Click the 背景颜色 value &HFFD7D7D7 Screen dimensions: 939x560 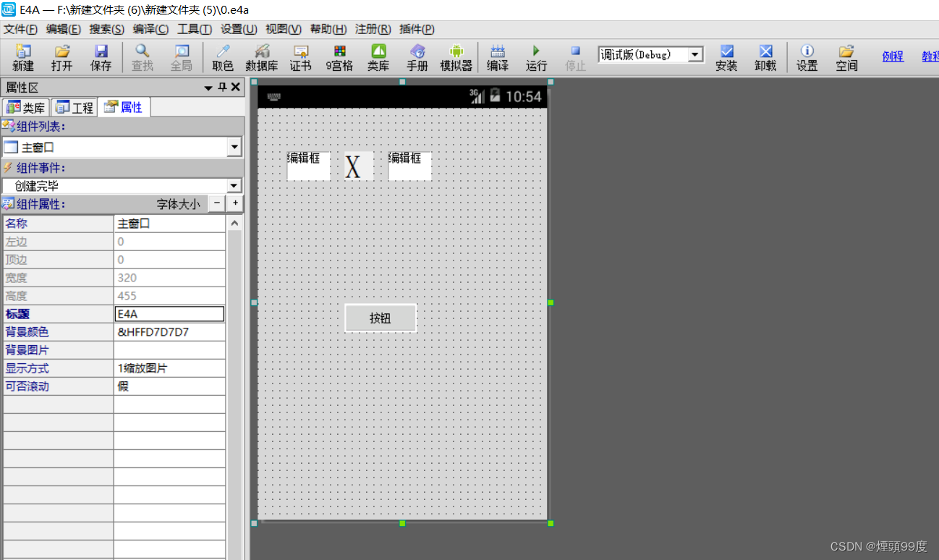[x=169, y=332]
